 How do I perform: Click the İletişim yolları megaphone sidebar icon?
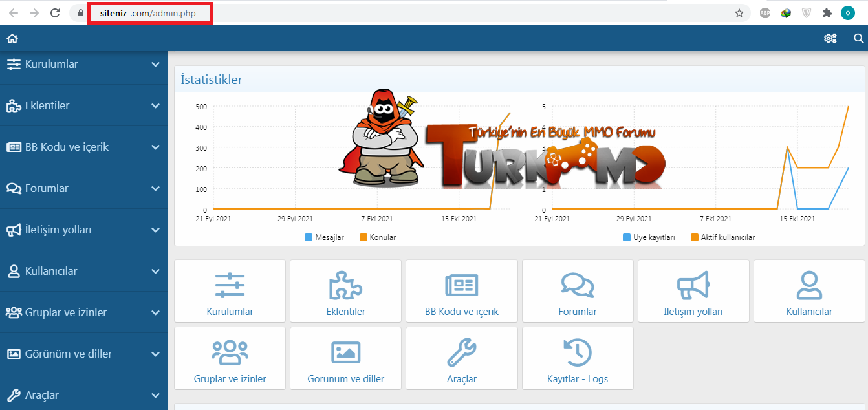(x=14, y=230)
